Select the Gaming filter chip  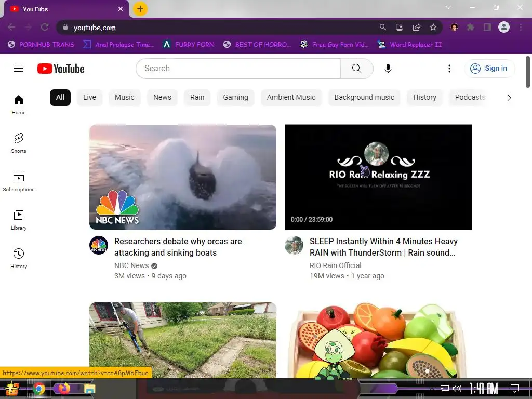pyautogui.click(x=235, y=98)
